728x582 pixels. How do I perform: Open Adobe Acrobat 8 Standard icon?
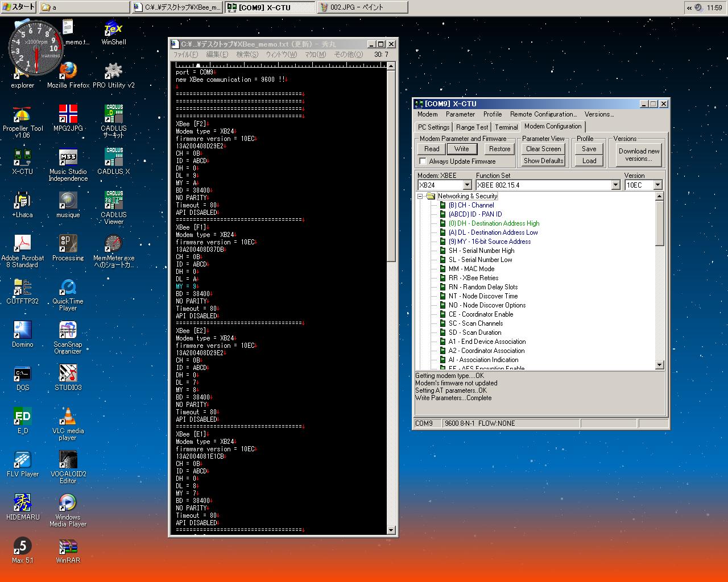[22, 244]
